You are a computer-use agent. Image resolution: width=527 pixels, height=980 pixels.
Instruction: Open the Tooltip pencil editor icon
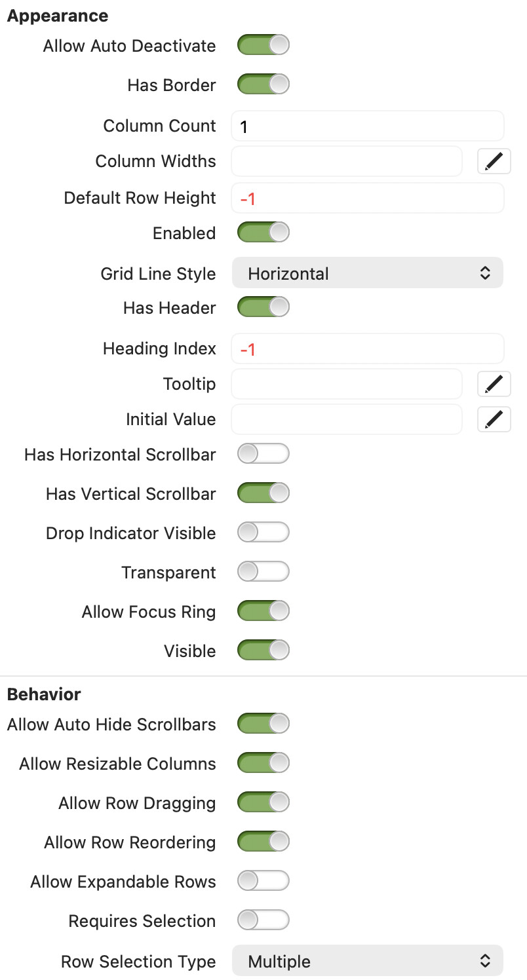click(x=494, y=384)
